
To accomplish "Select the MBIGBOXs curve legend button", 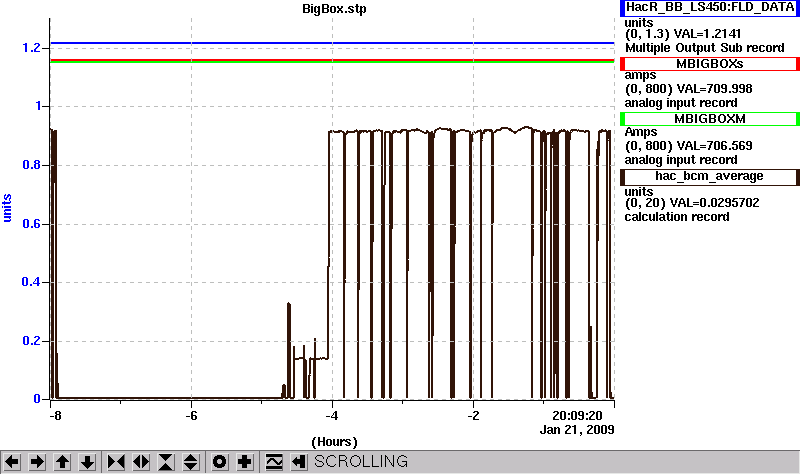I will pyautogui.click(x=710, y=64).
